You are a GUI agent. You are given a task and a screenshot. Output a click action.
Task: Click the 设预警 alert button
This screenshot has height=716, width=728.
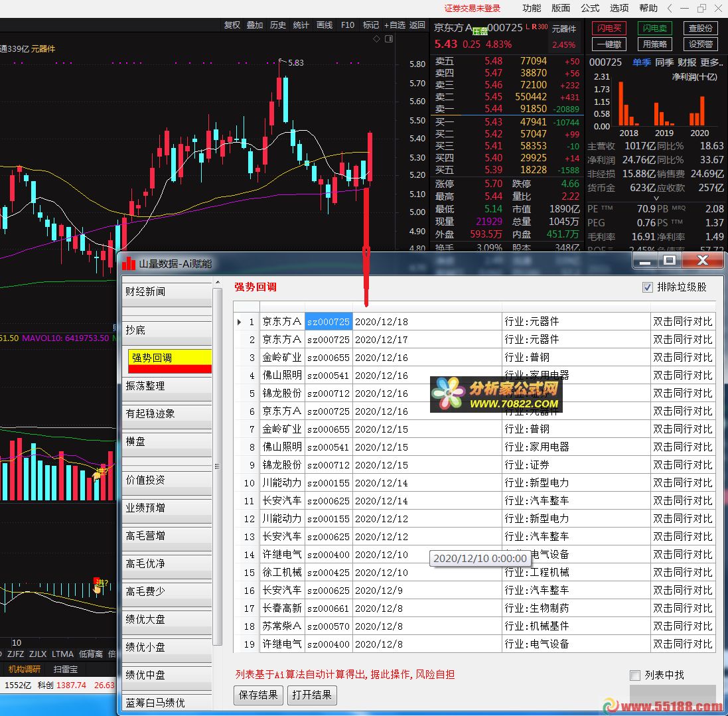[x=701, y=44]
